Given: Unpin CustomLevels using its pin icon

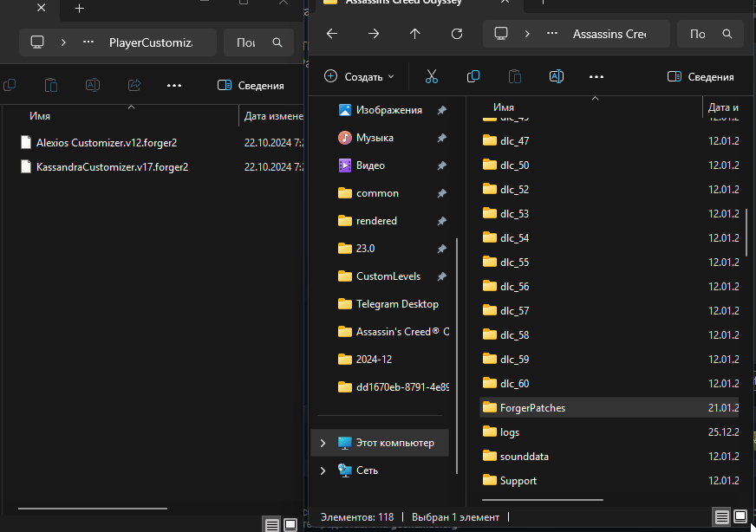Looking at the screenshot, I should pos(441,276).
